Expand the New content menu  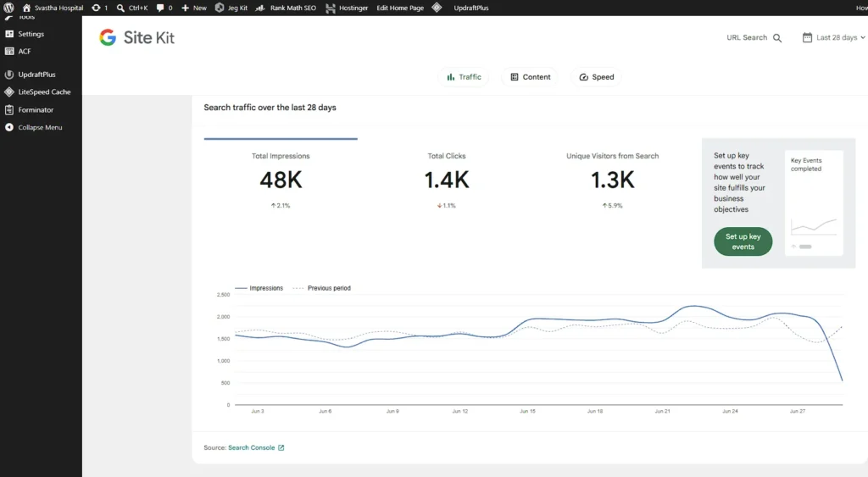[x=194, y=8]
